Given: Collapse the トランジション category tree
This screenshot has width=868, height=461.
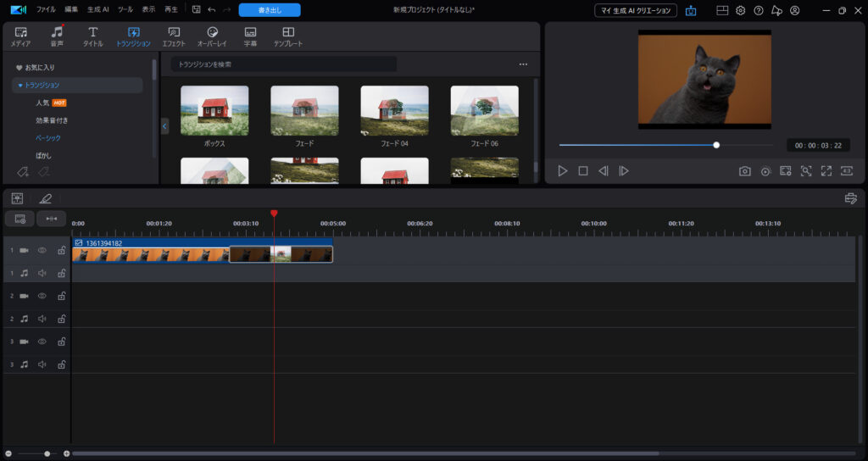Looking at the screenshot, I should (x=20, y=86).
